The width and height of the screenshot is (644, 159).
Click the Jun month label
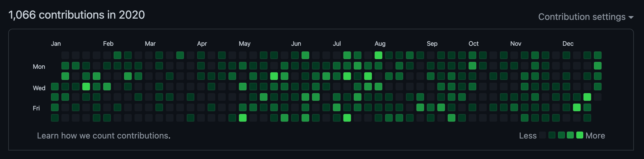(296, 44)
